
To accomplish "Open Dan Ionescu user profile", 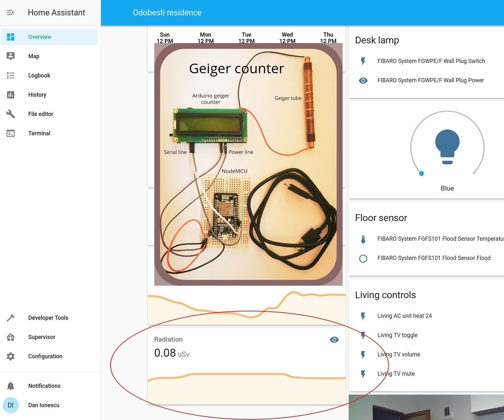I will pyautogui.click(x=44, y=405).
